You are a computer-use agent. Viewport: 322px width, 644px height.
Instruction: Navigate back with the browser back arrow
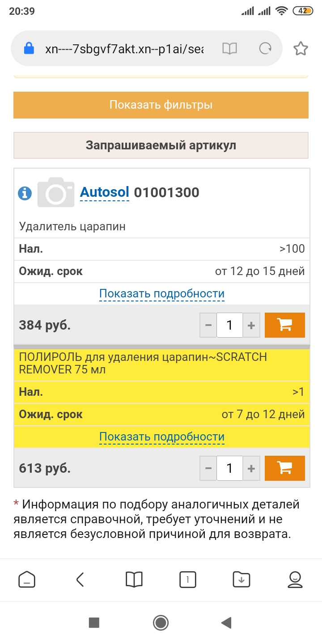point(80,580)
